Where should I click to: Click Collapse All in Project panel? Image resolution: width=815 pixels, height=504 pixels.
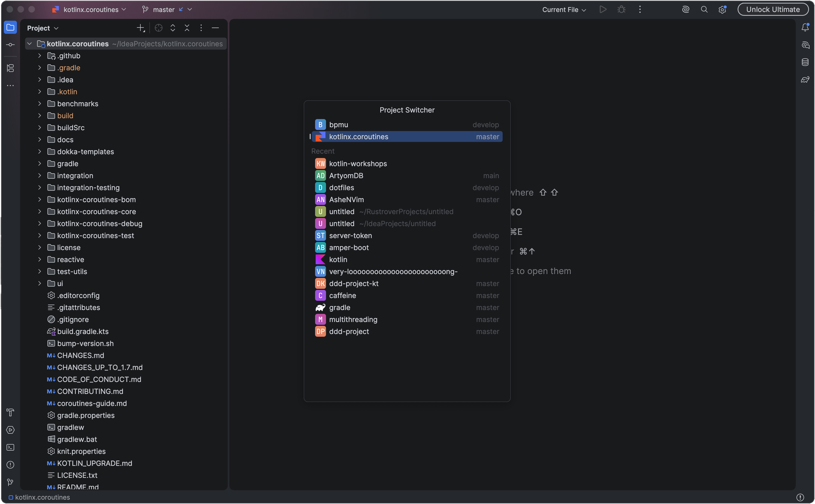coord(187,28)
